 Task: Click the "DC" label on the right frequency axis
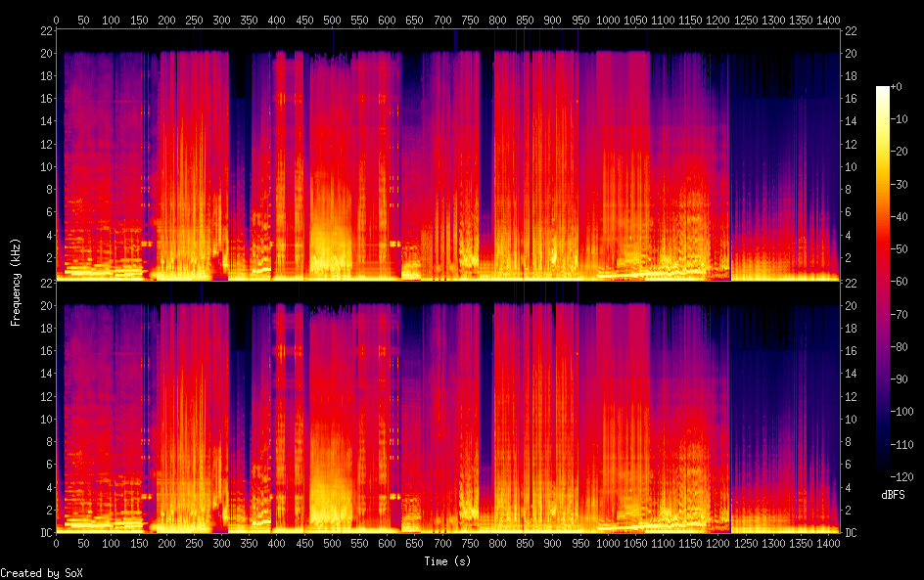[x=851, y=532]
